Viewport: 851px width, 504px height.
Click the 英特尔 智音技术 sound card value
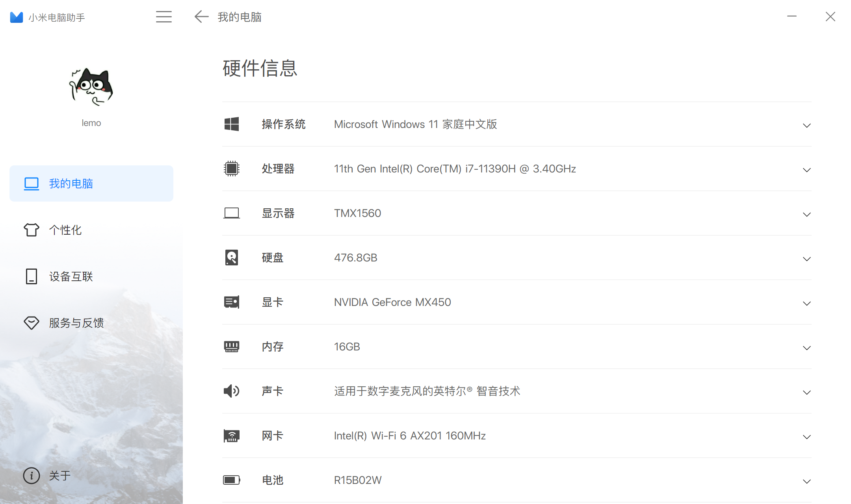pos(427,391)
